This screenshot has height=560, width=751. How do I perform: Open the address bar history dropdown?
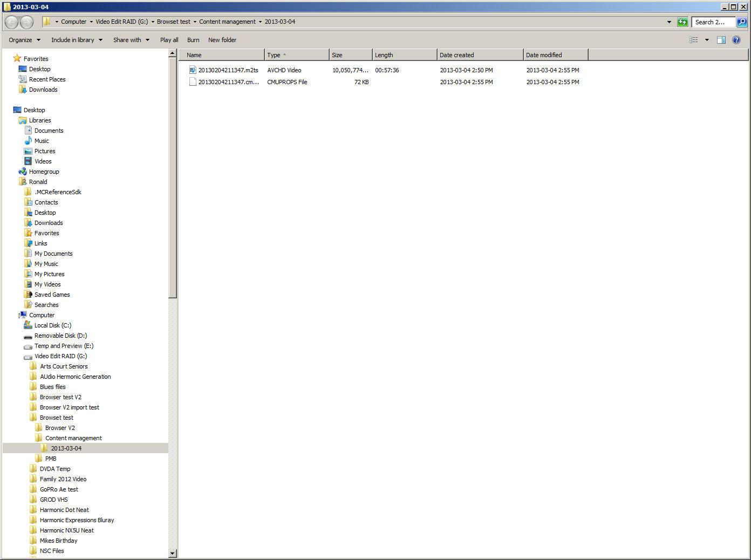point(669,22)
